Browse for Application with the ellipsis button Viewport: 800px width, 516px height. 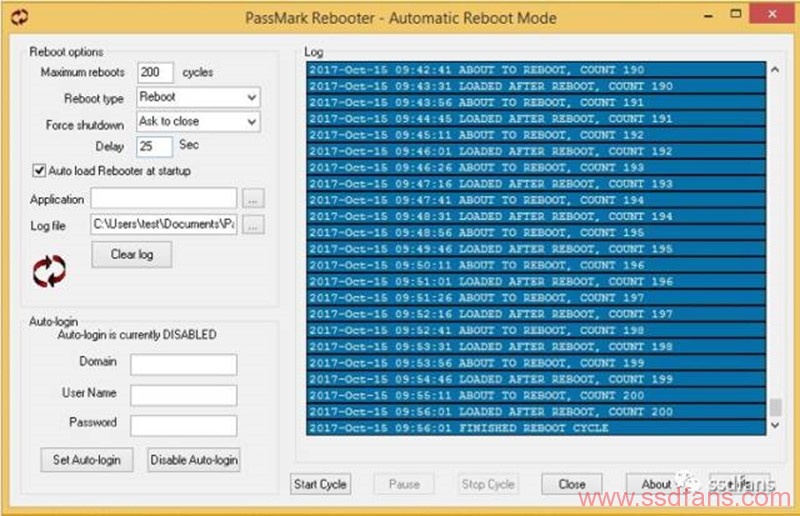(x=253, y=199)
